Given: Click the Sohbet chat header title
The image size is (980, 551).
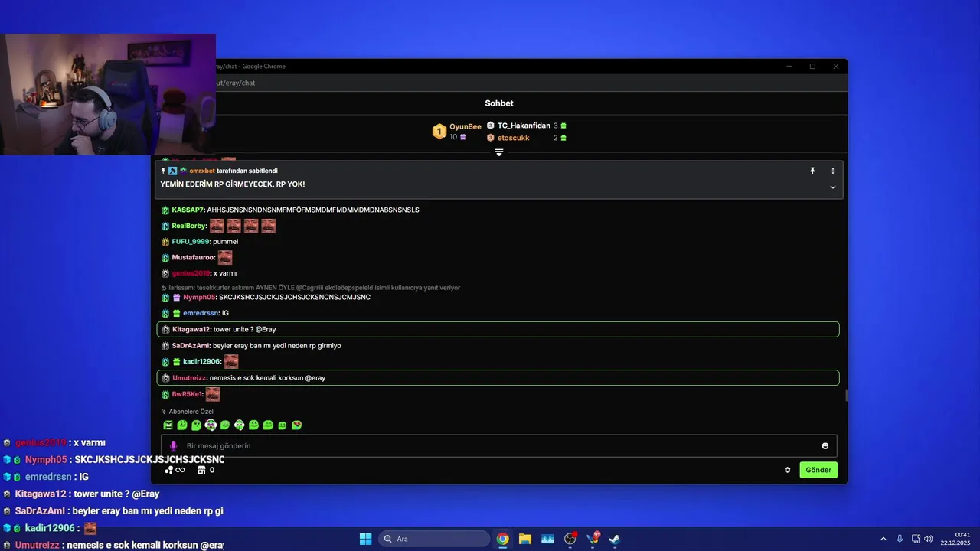Looking at the screenshot, I should pyautogui.click(x=499, y=103).
